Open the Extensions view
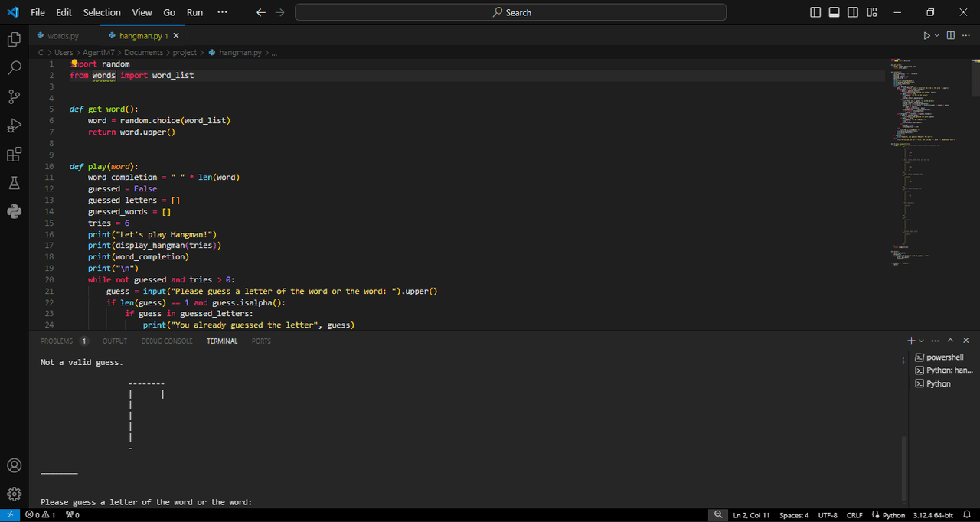This screenshot has width=980, height=522. click(14, 155)
